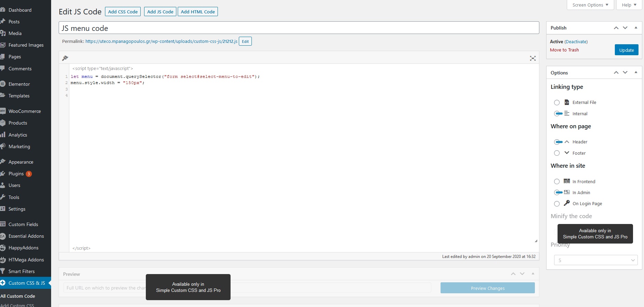Click the editor resize handle
Viewport: 644px width, 307px height.
(536, 241)
